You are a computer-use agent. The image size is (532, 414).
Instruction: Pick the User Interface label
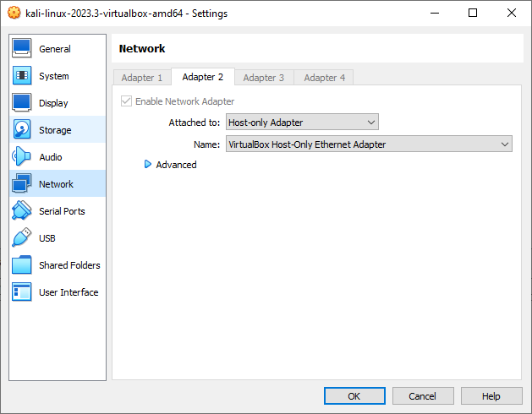[69, 292]
